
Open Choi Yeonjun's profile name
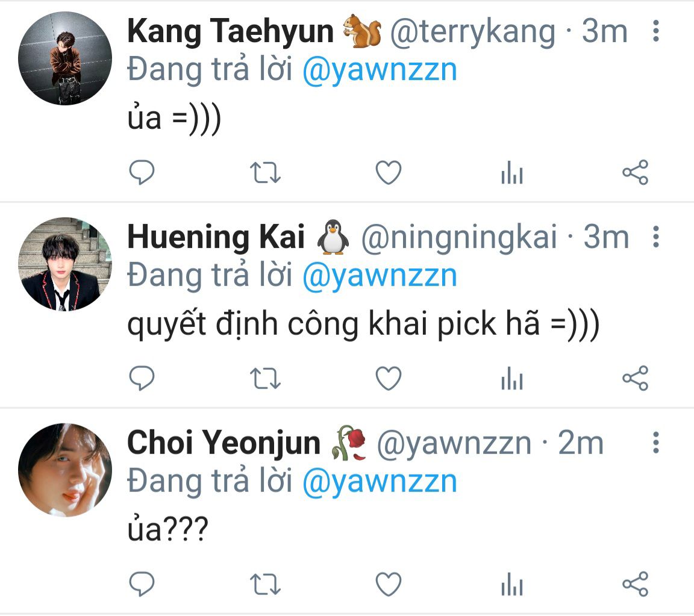point(224,443)
